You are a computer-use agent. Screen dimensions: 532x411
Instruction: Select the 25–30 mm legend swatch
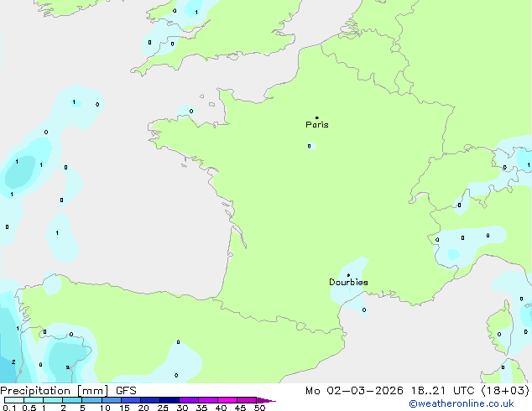coord(170,400)
